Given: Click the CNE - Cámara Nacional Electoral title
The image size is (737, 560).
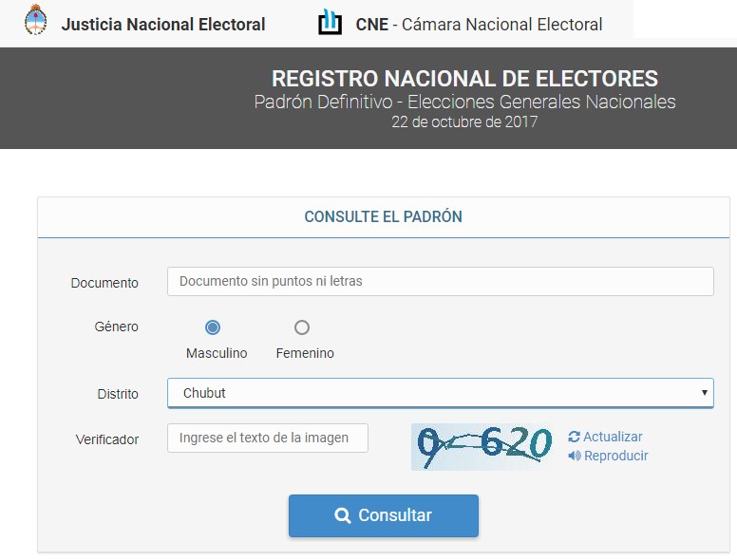Looking at the screenshot, I should [479, 25].
